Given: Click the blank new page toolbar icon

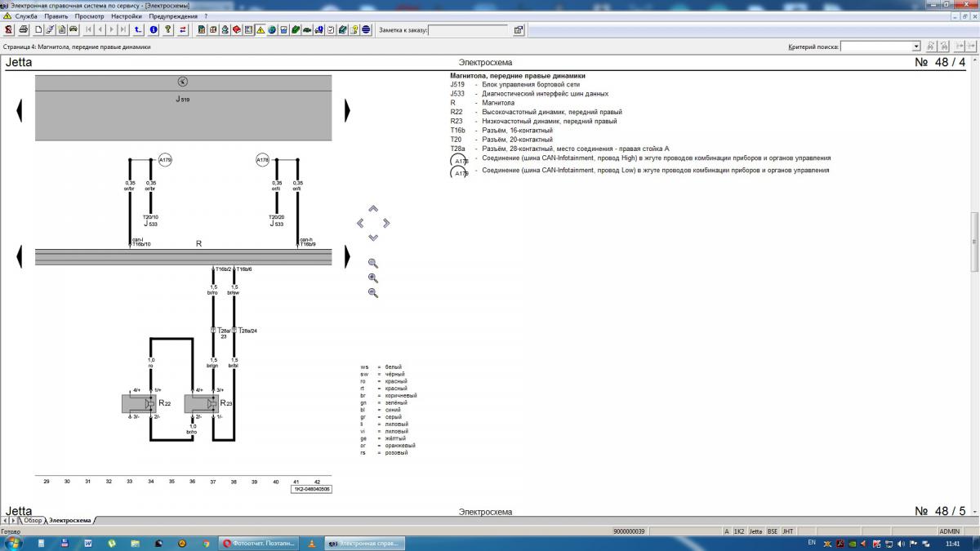Looking at the screenshot, I should pos(39,30).
